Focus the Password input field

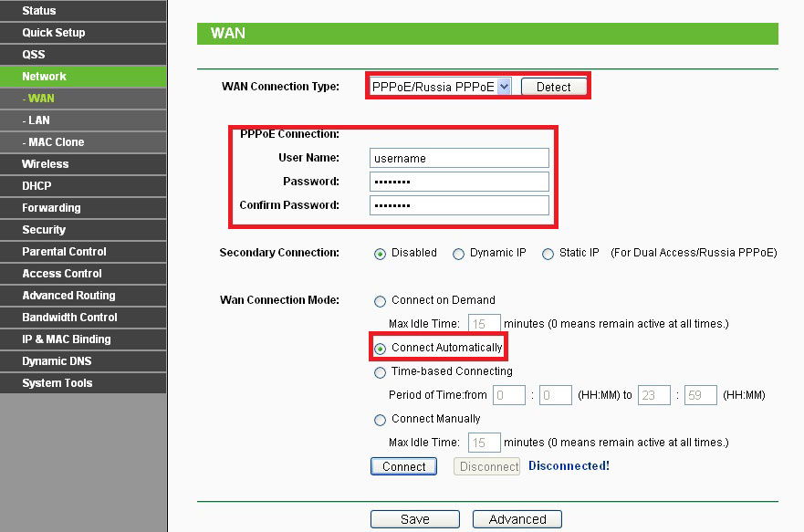(459, 182)
